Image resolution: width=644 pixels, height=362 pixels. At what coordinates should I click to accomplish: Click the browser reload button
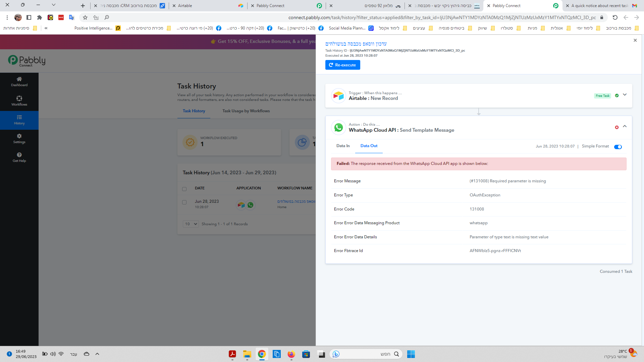tap(615, 17)
